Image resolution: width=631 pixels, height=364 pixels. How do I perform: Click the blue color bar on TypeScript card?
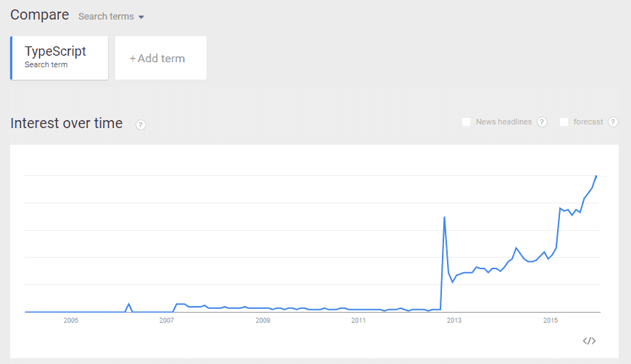tap(12, 58)
